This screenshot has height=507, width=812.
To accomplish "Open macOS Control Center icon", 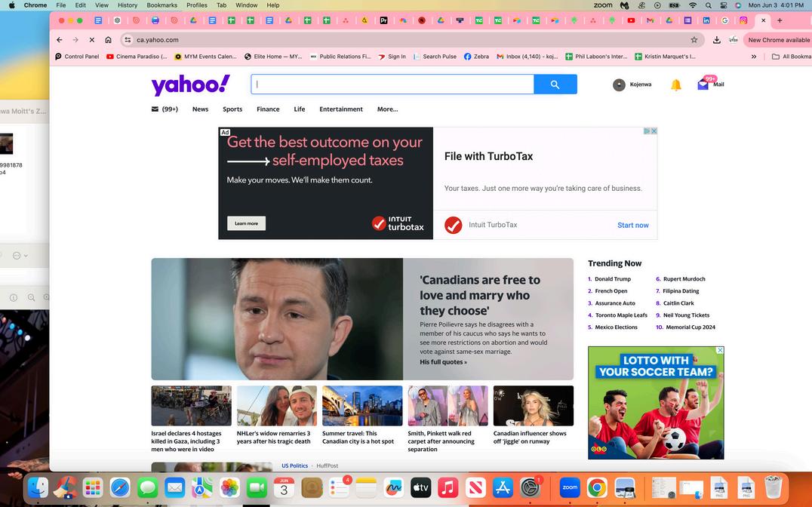I will pyautogui.click(x=724, y=5).
